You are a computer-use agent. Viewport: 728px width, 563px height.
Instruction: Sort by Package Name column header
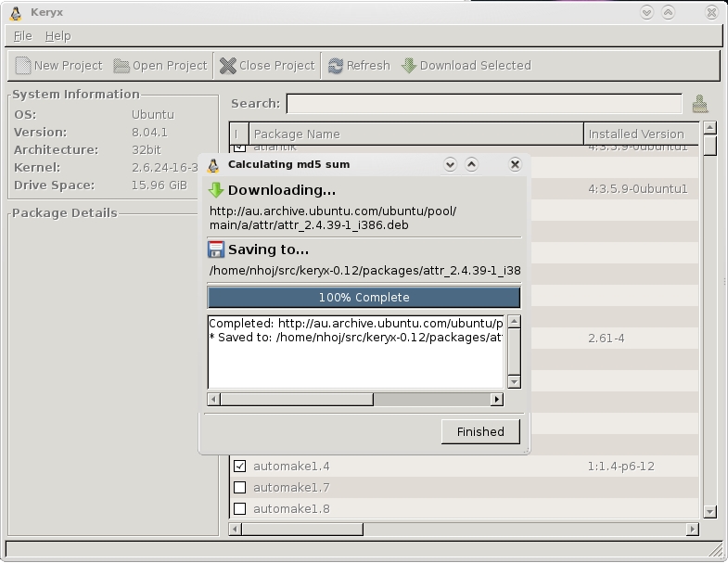[415, 134]
